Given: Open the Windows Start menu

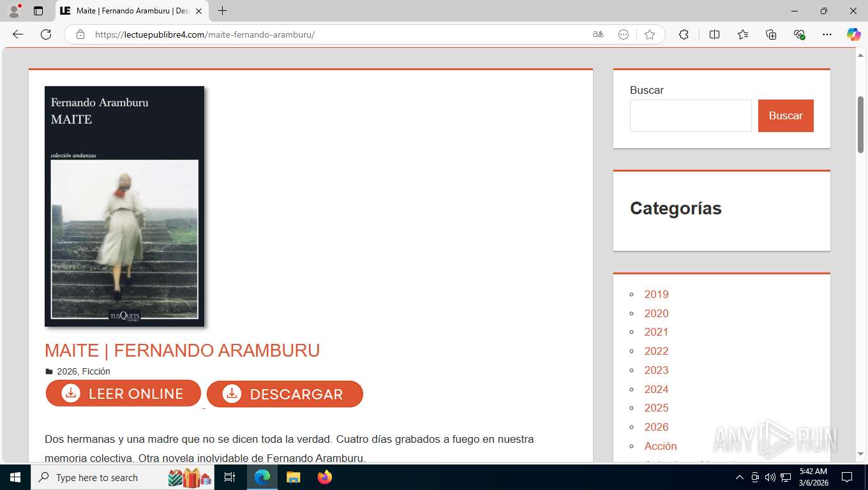Looking at the screenshot, I should pos(15,477).
